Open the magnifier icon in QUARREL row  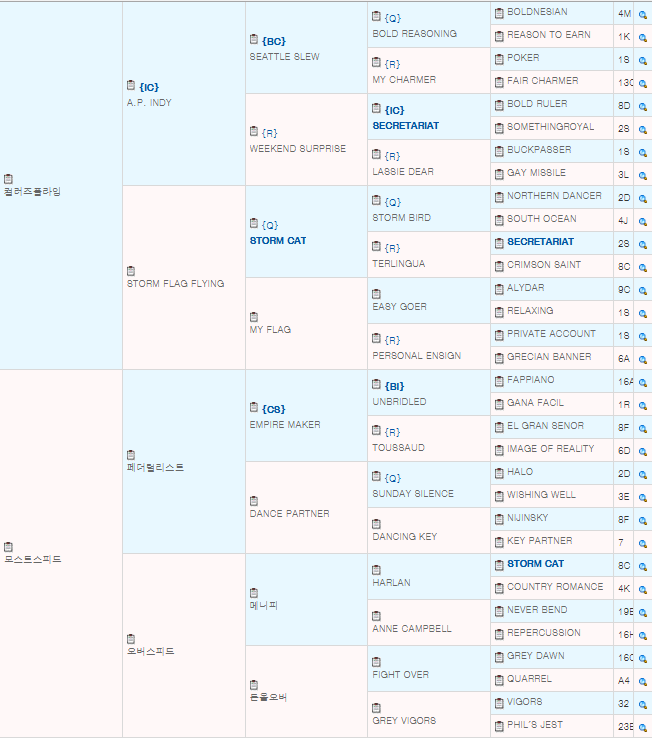point(643,682)
